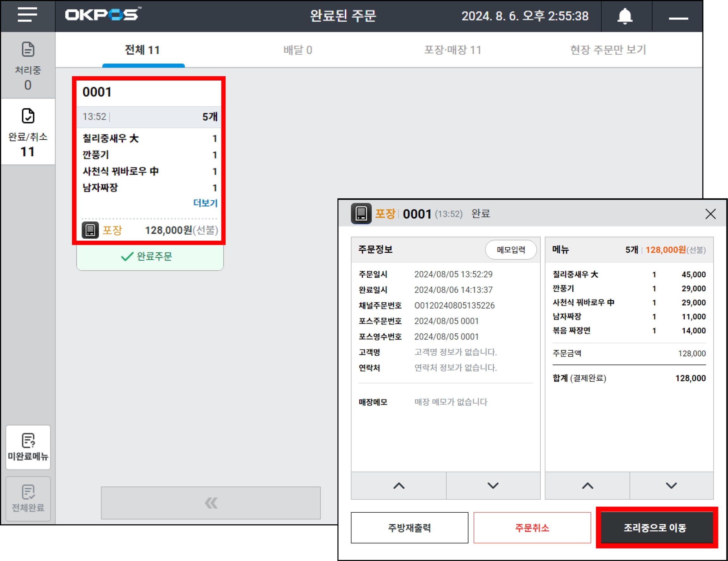Image resolution: width=728 pixels, height=561 pixels.
Task: Click the double-left arrow page bar
Action: point(211,503)
